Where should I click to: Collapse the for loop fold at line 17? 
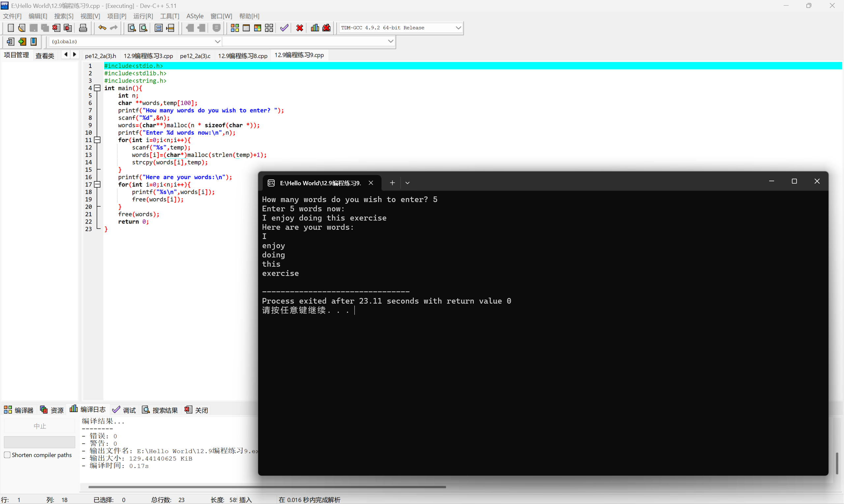[x=98, y=184]
